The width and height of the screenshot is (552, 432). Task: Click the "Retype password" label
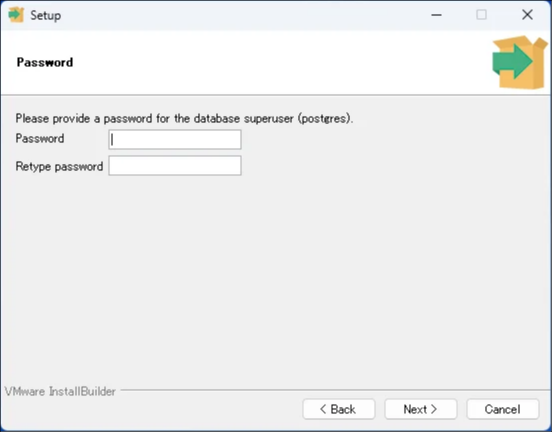coord(59,166)
